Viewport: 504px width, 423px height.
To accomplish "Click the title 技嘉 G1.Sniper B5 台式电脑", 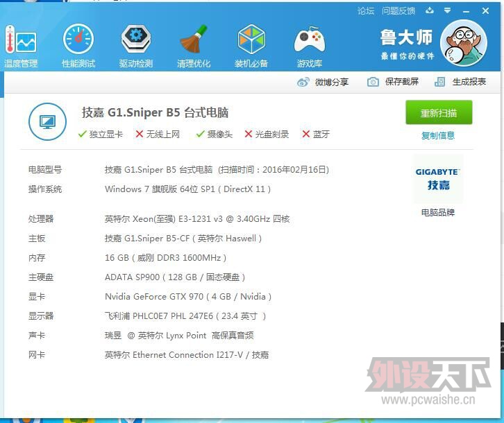I will pos(155,113).
